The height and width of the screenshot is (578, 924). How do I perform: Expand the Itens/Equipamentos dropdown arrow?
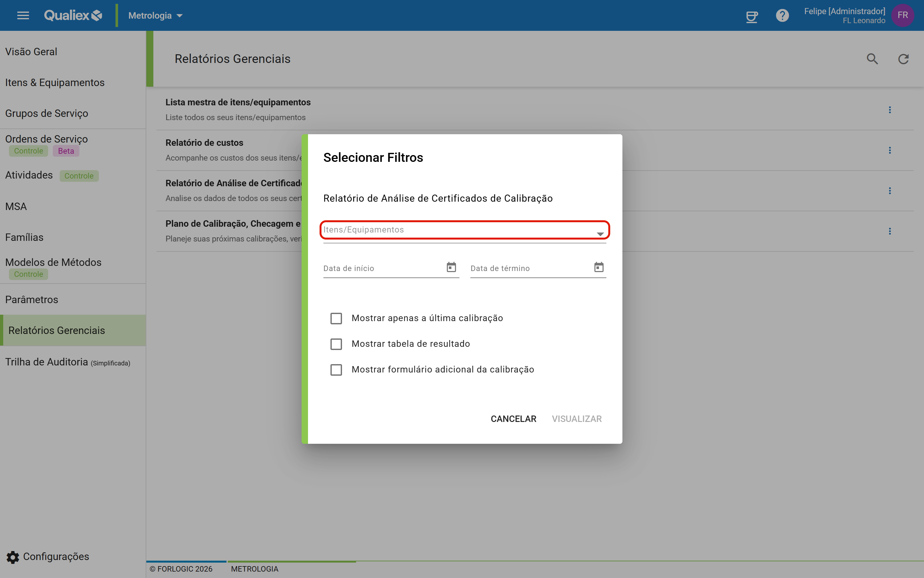tap(600, 234)
